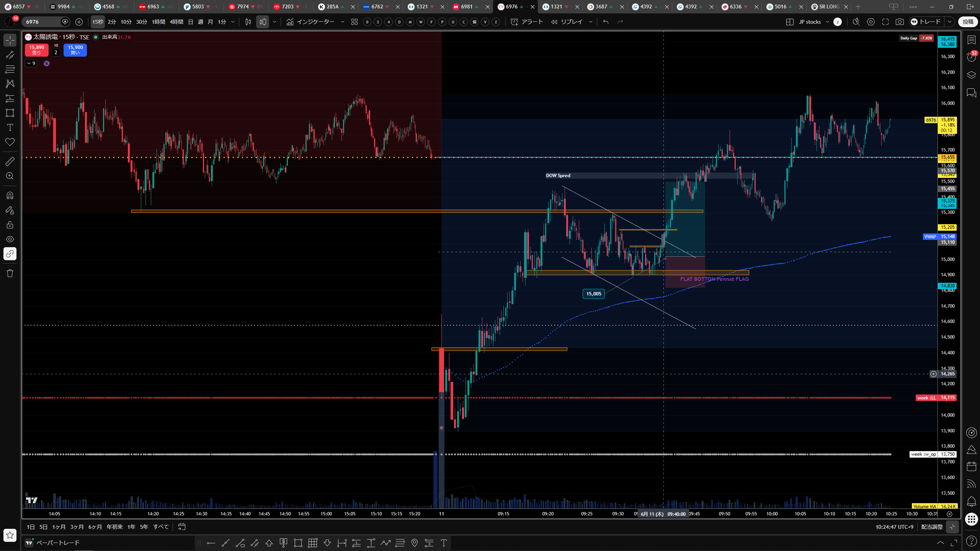Open notifications bell in right sidebar
The image size is (980, 551).
(971, 501)
